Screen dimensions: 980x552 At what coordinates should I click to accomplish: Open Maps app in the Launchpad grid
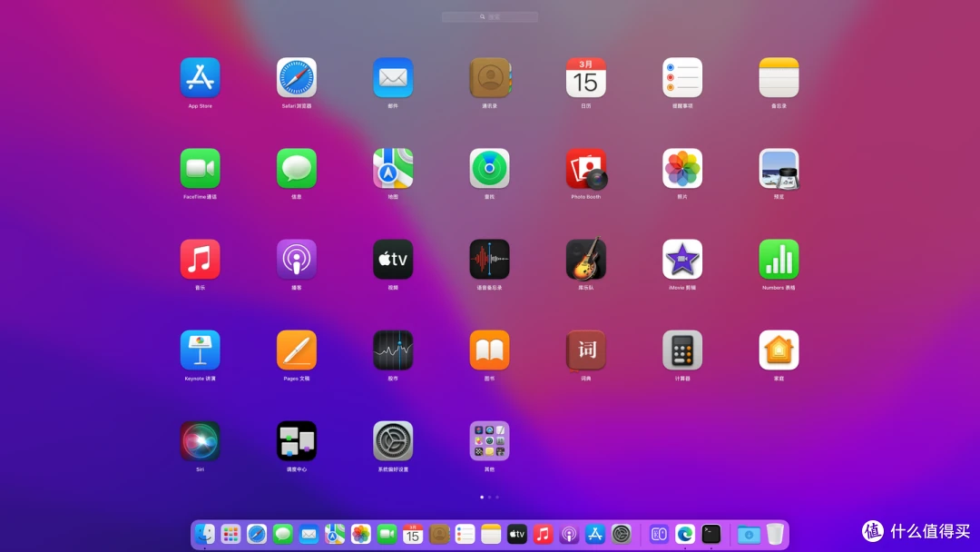393,168
